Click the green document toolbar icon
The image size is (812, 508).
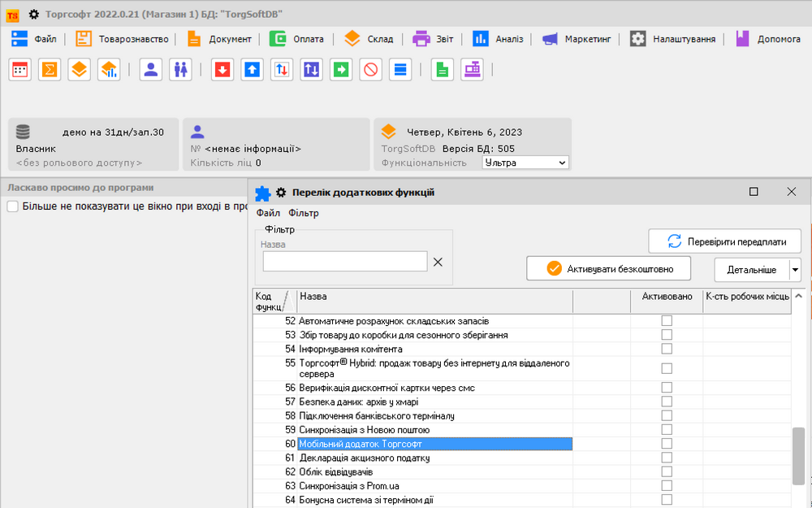coord(442,70)
